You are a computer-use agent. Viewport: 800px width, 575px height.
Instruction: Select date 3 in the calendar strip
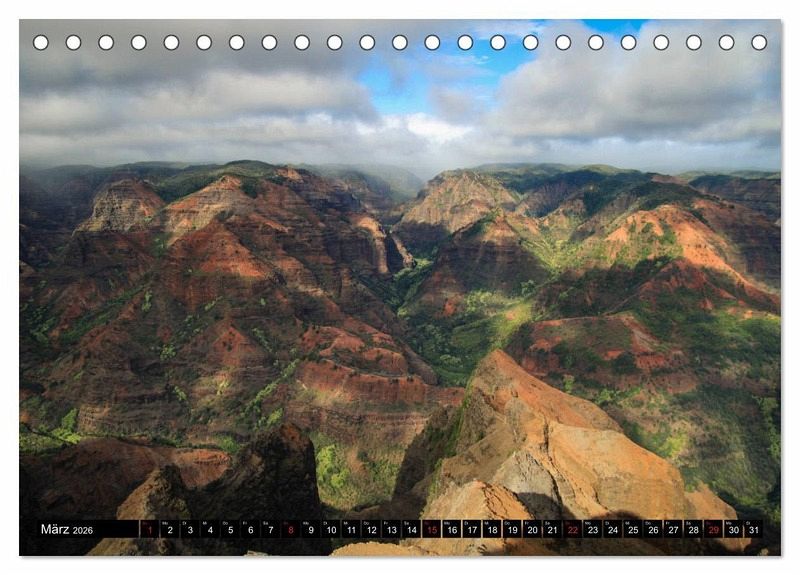[189, 529]
